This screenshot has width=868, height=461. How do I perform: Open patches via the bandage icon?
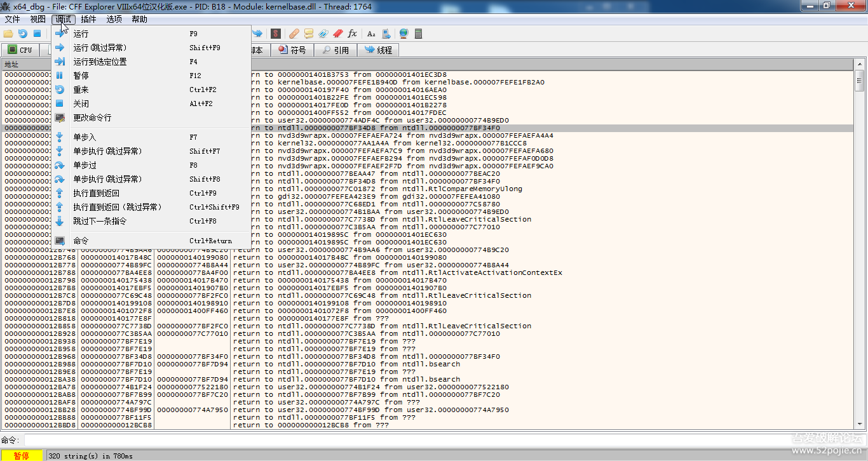coord(294,34)
